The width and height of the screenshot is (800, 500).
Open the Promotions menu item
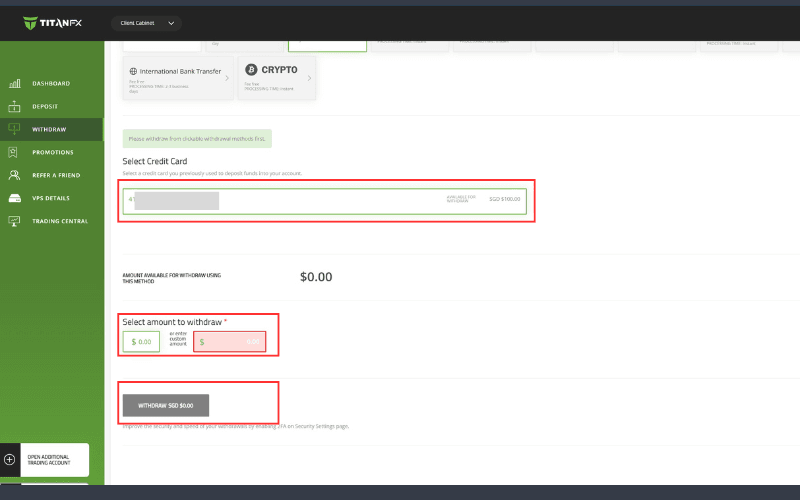[53, 152]
